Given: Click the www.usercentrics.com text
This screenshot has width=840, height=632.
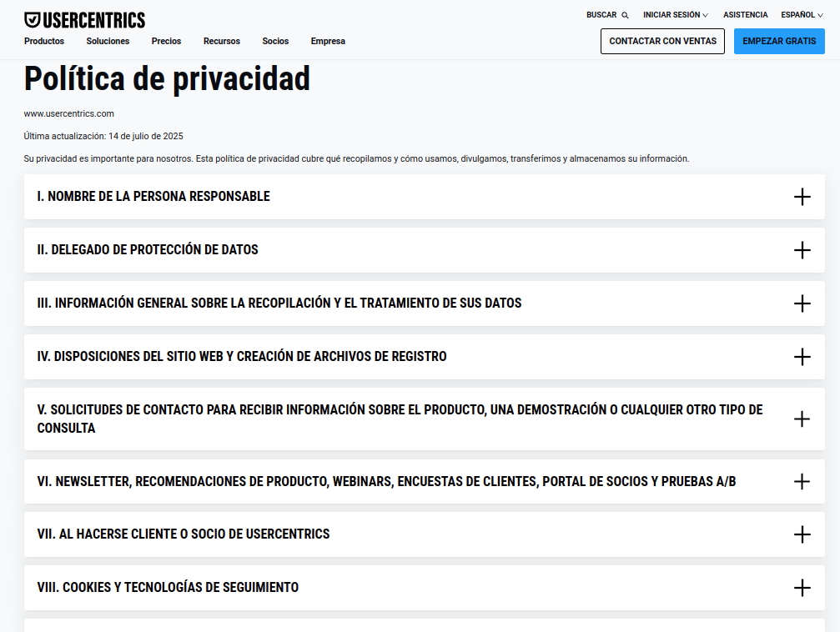Looking at the screenshot, I should pos(68,113).
